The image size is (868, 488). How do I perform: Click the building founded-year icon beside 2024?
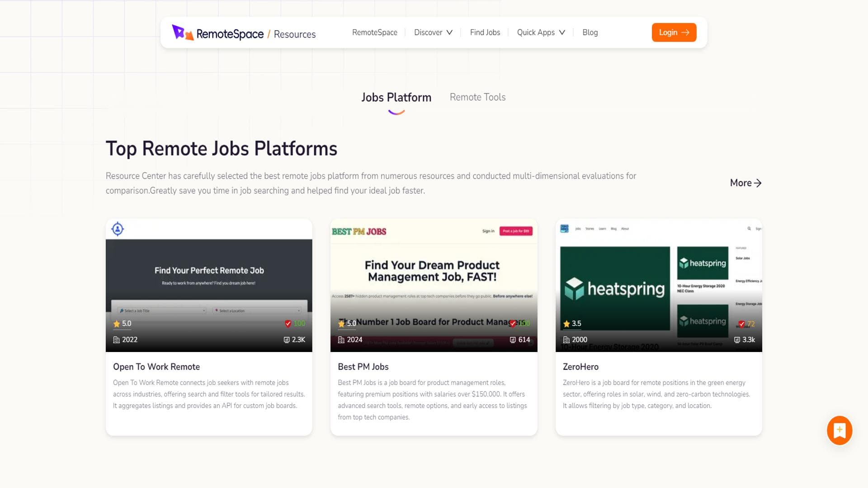click(x=341, y=340)
